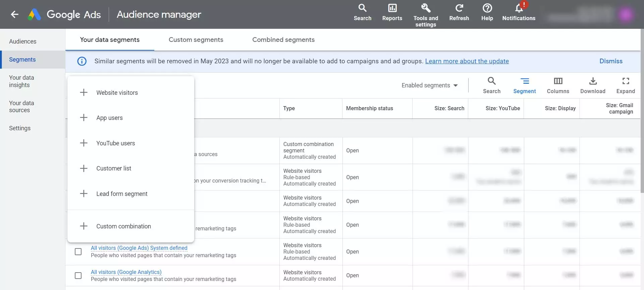The image size is (644, 290).
Task: Dismiss the similar segments banner
Action: tap(611, 61)
